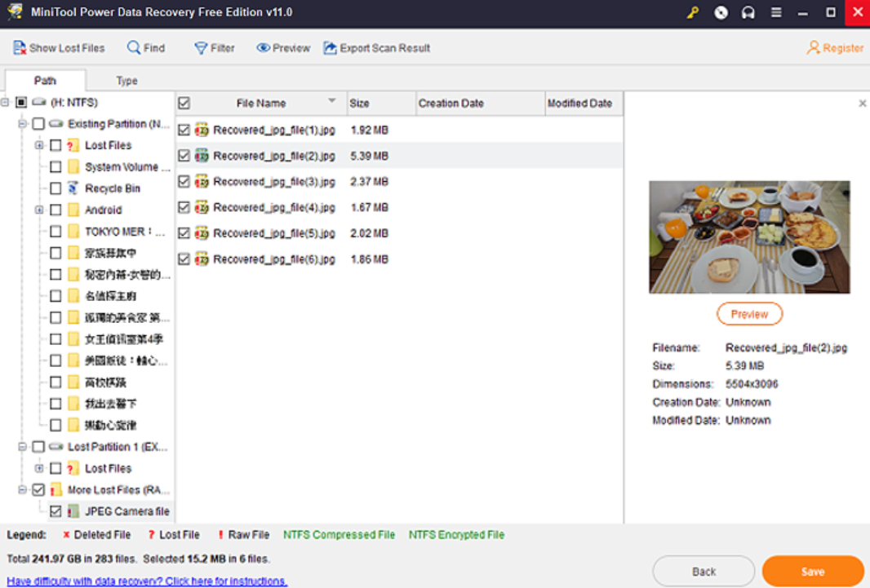Click the 5.39 MB size cell in list
This screenshot has height=588, width=870.
click(369, 156)
